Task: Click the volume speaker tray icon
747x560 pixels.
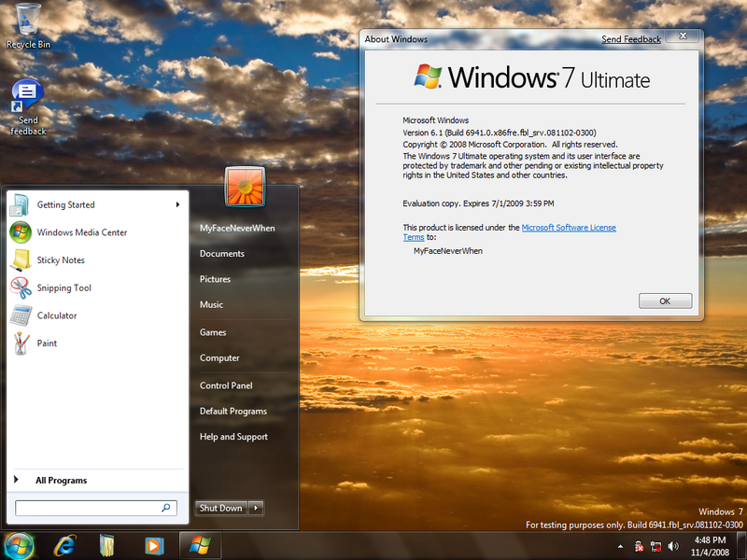Action: (672, 545)
